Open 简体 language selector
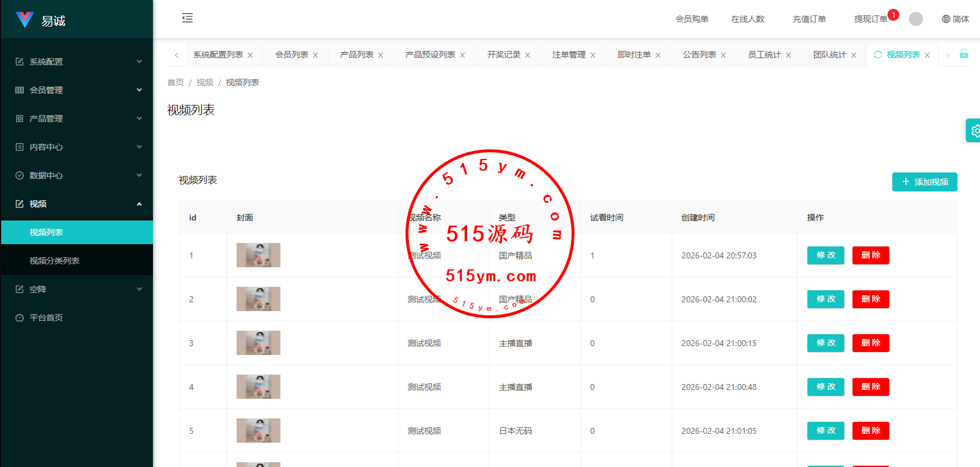This screenshot has height=467, width=980. (x=955, y=19)
